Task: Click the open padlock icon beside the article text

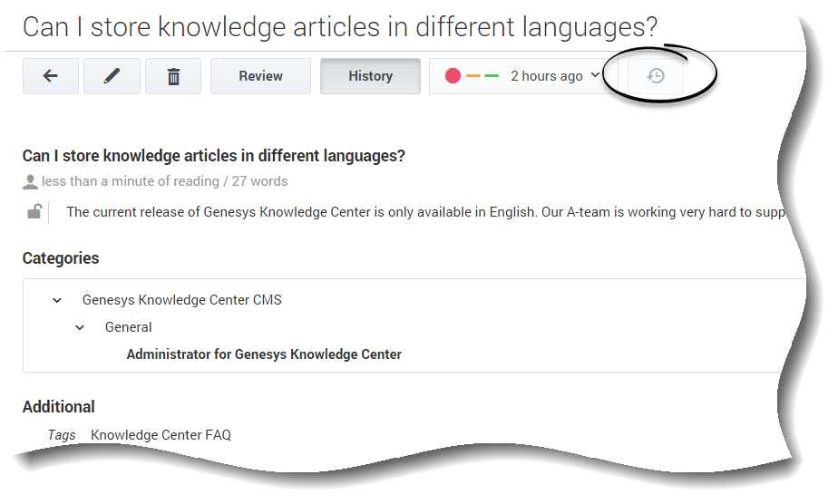Action: coord(34,212)
